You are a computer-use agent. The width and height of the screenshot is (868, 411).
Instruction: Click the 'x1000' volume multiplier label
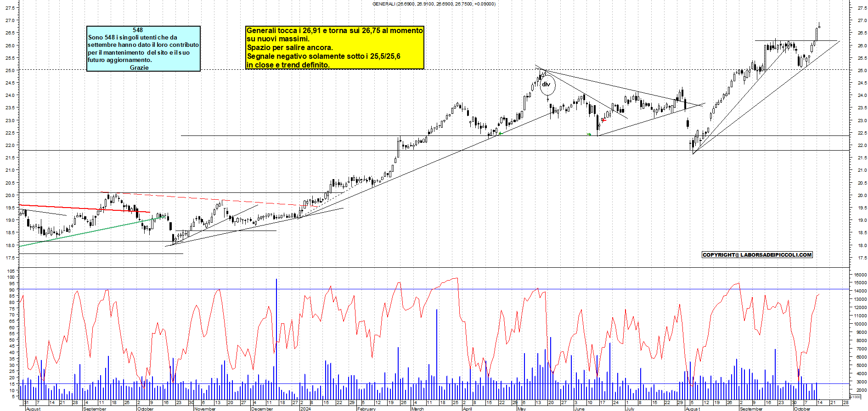click(856, 397)
